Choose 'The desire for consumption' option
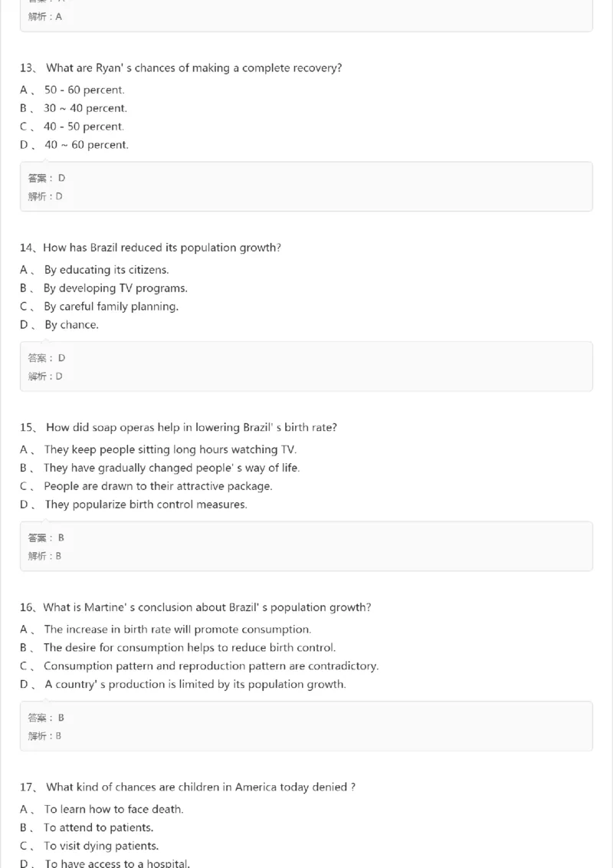The width and height of the screenshot is (613, 868). (189, 648)
